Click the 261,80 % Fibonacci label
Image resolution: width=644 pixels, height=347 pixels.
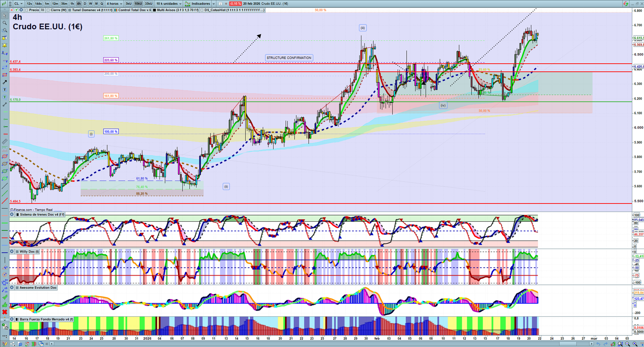coord(111,38)
